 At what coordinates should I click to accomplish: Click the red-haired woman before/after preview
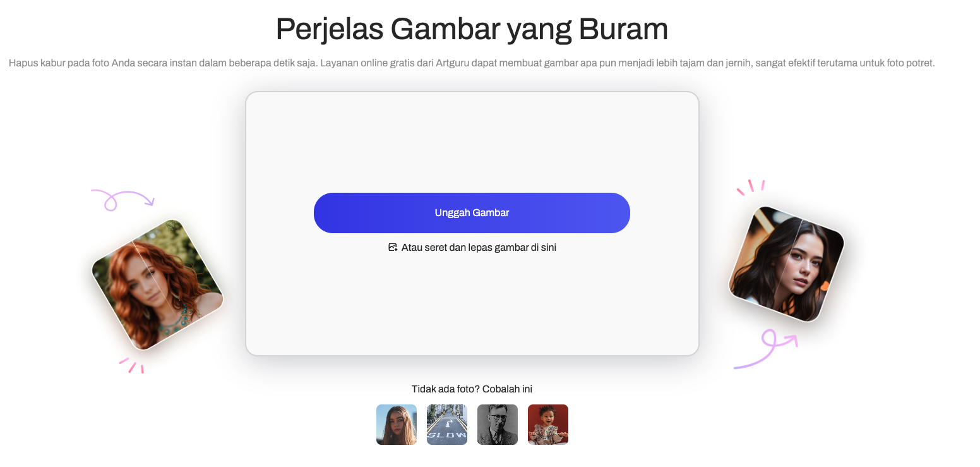tap(158, 284)
